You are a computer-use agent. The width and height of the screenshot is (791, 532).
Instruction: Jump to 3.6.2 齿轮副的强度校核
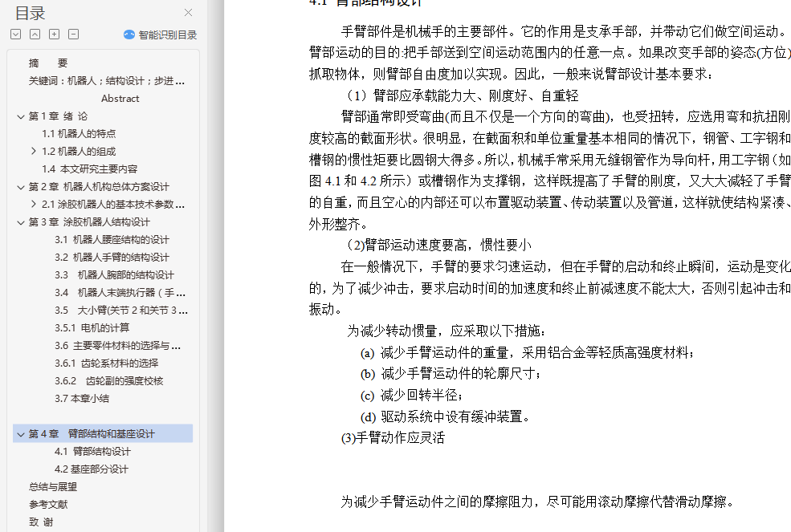pos(109,380)
